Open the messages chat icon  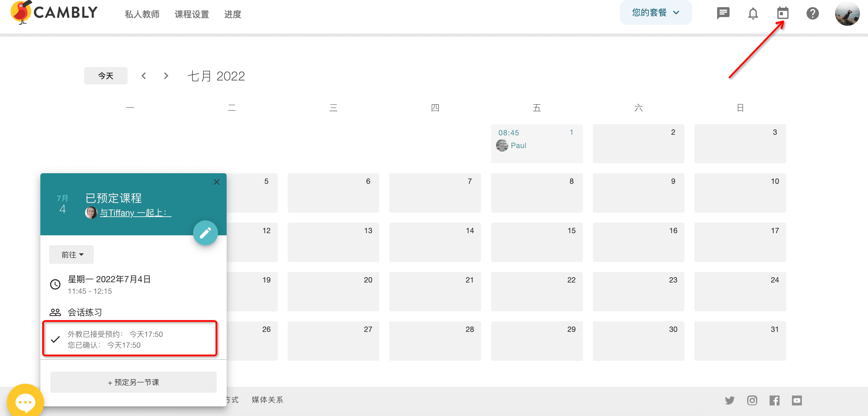point(723,13)
